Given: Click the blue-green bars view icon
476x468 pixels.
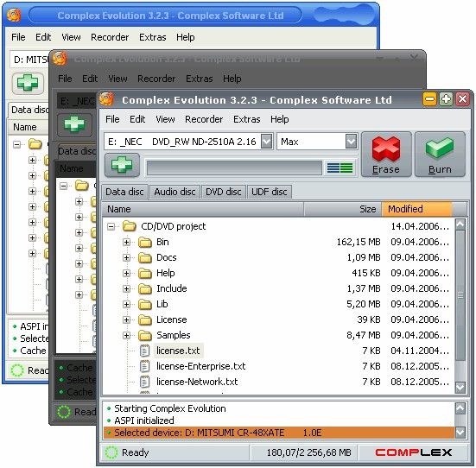Looking at the screenshot, I should tap(340, 168).
